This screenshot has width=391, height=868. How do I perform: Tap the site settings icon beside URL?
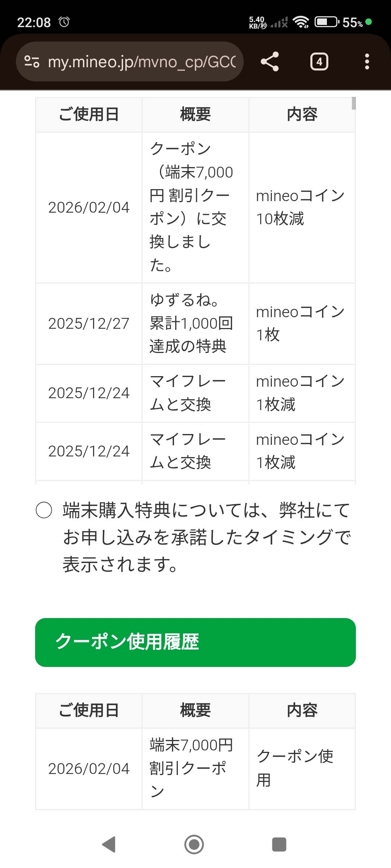32,61
